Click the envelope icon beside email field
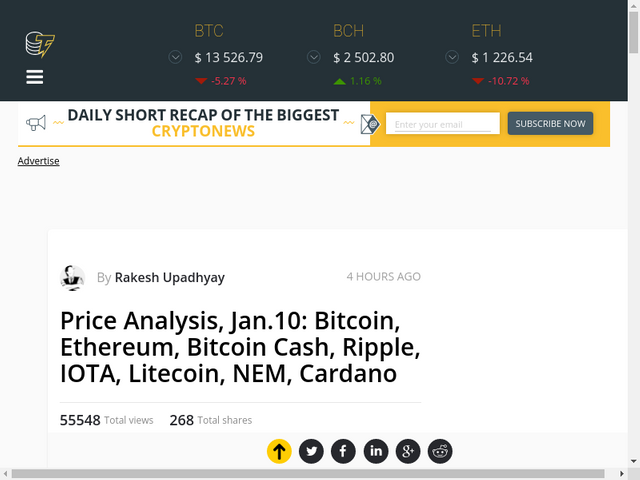The image size is (640, 480). click(x=369, y=124)
